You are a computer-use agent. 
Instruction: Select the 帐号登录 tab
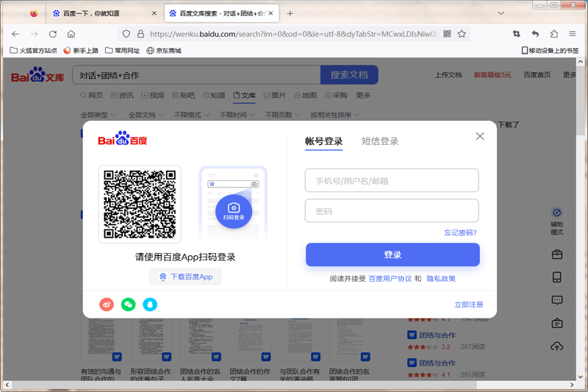click(x=323, y=141)
